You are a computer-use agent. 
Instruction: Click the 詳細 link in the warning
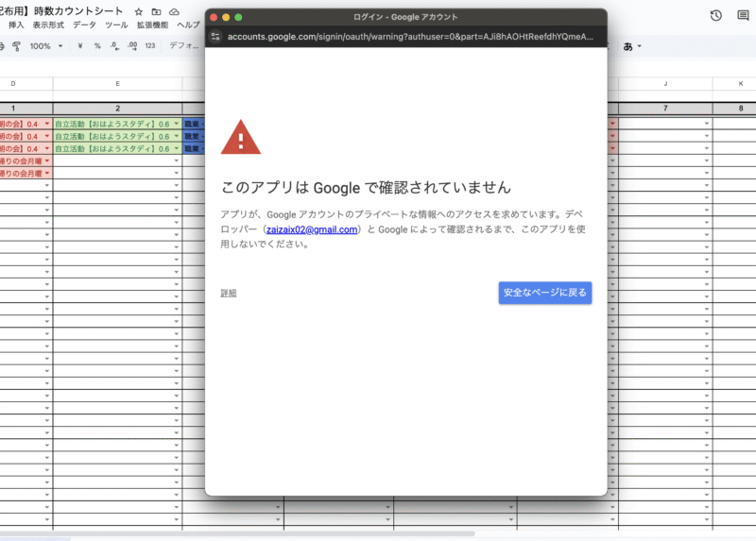coord(229,294)
